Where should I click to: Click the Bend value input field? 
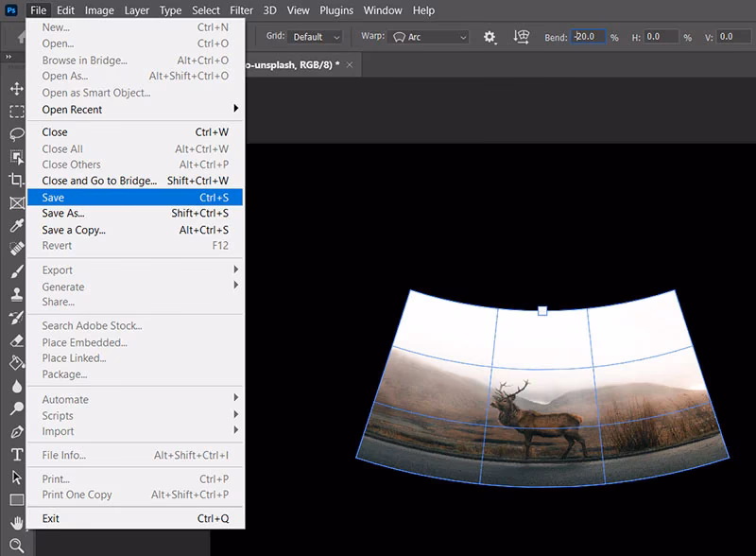pos(587,37)
